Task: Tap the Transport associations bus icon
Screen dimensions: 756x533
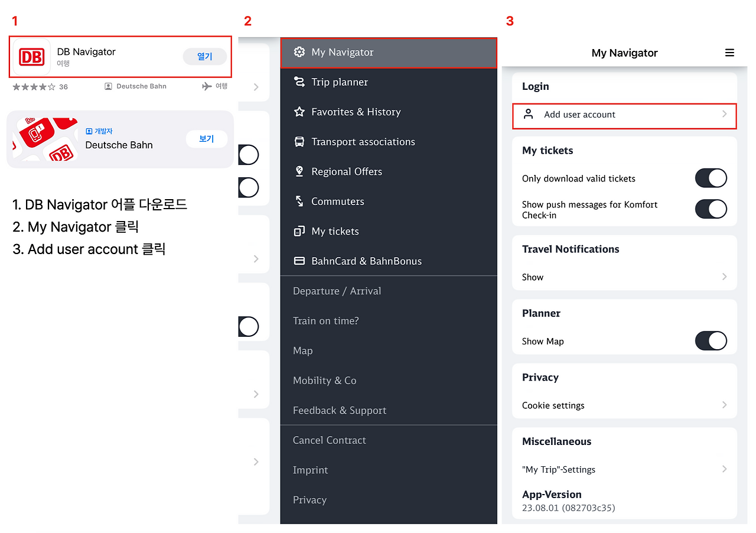Action: 299,142
